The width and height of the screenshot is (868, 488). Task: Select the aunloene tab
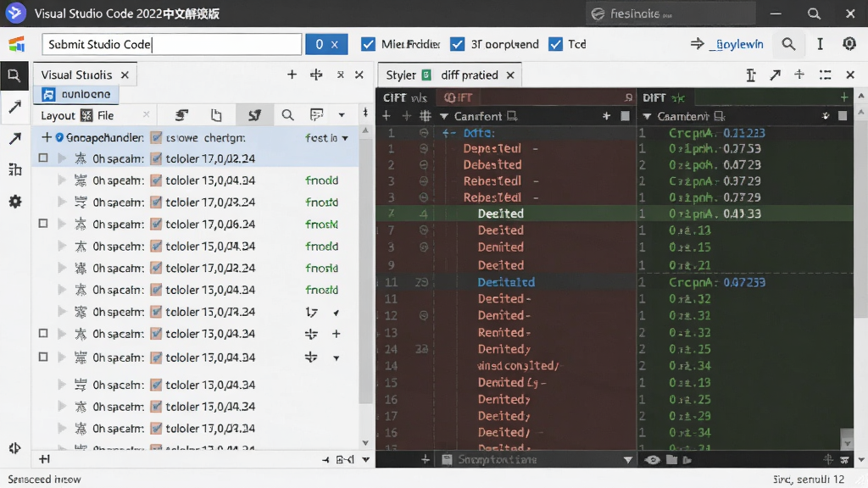77,94
